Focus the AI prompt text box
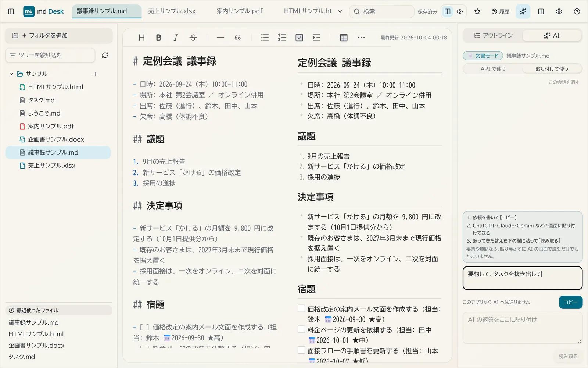This screenshot has width=588, height=368. point(522,278)
